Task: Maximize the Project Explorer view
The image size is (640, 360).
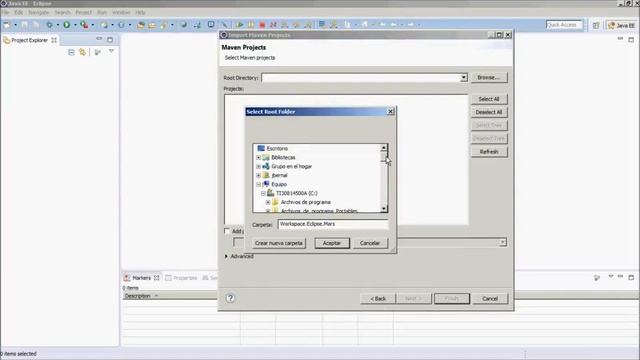Action: (x=110, y=40)
